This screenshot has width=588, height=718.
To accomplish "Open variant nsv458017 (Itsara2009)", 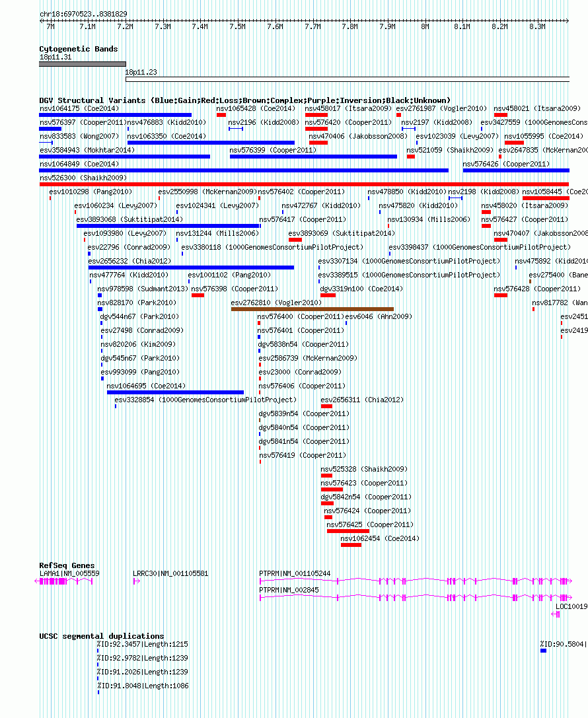I will click(x=348, y=108).
